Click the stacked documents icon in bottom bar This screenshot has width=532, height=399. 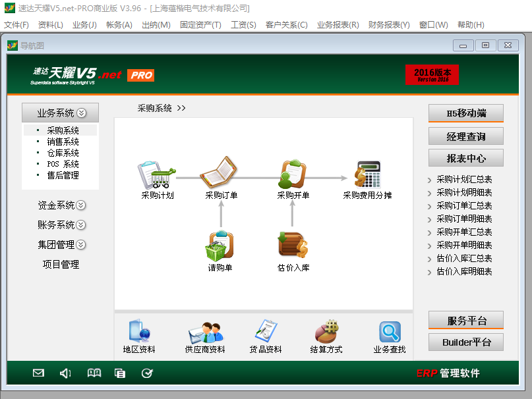[120, 373]
